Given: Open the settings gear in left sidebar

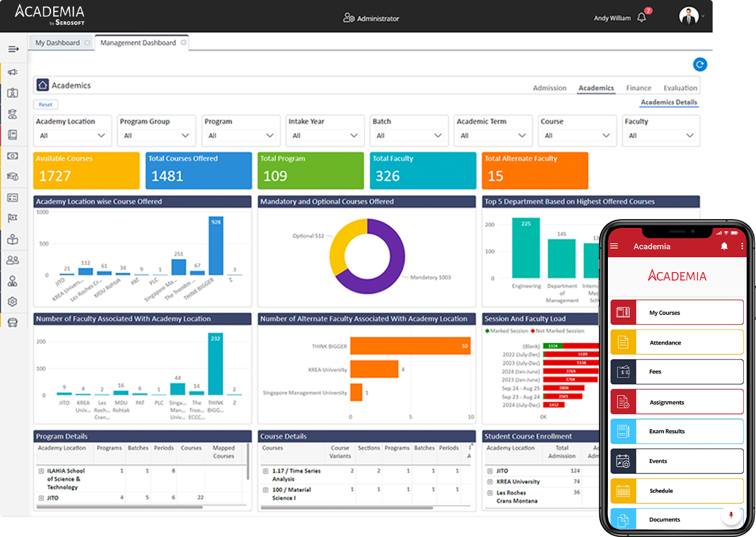Looking at the screenshot, I should (13, 302).
